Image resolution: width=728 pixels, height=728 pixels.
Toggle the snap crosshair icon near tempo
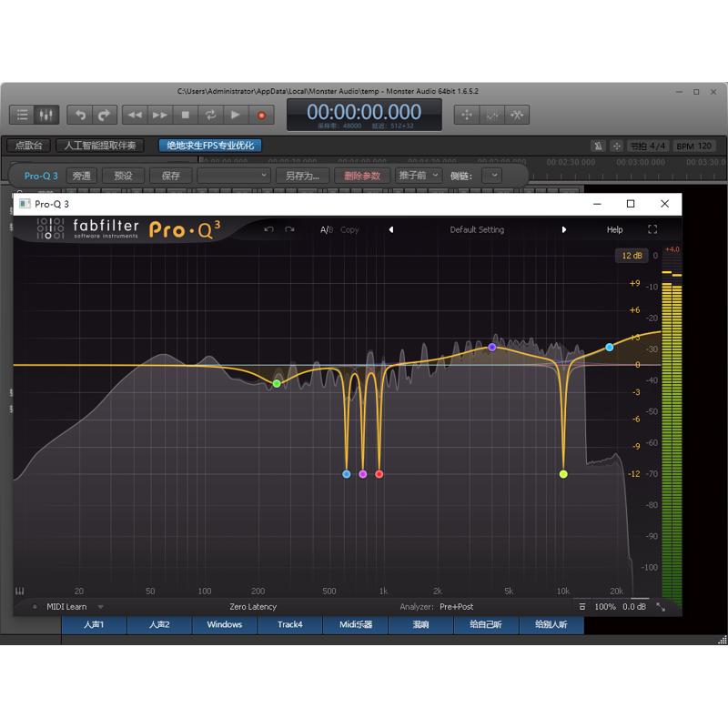[x=617, y=147]
